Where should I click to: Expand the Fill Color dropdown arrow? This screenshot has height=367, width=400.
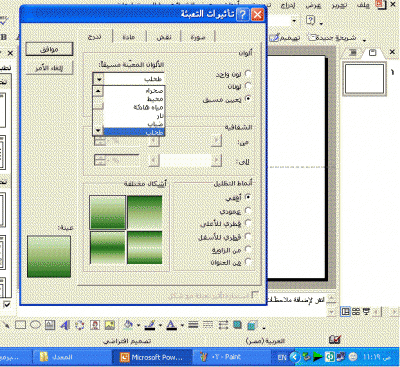[x=138, y=325]
